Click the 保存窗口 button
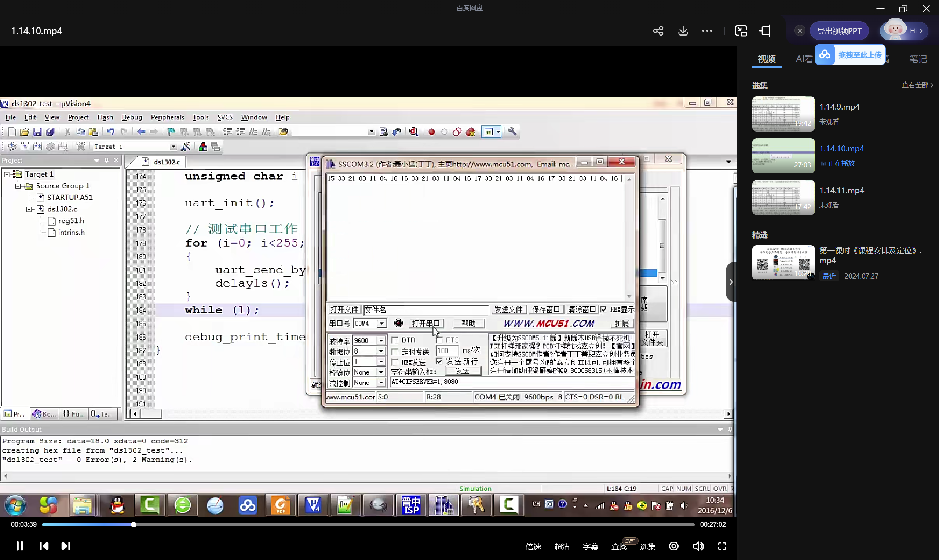This screenshot has height=560, width=939. click(x=546, y=309)
